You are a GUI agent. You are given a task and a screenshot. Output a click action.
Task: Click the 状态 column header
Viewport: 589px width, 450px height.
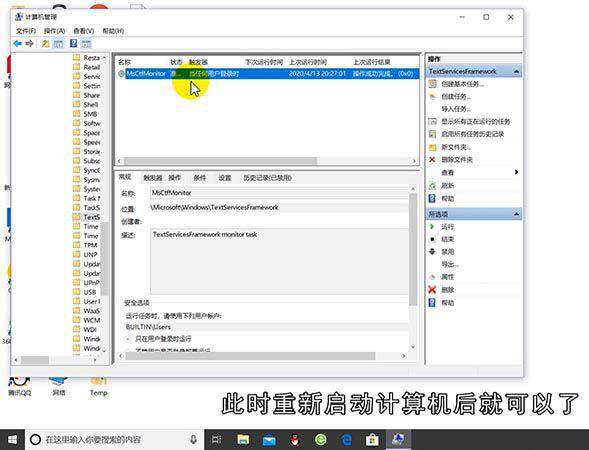click(176, 62)
